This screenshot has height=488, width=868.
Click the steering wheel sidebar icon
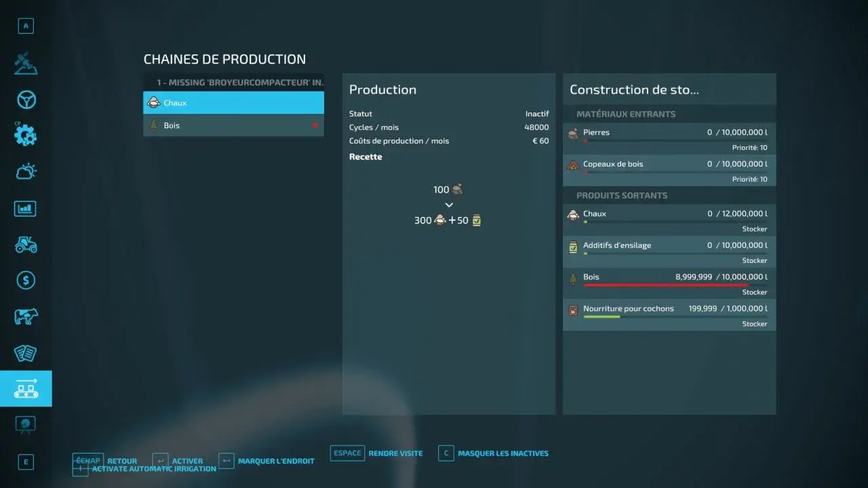tap(26, 100)
